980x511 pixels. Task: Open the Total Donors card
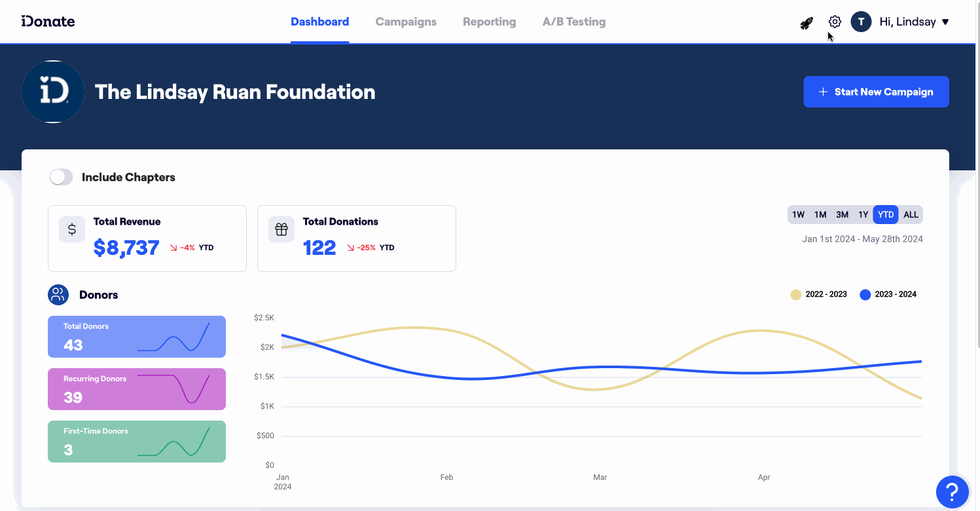(x=137, y=337)
